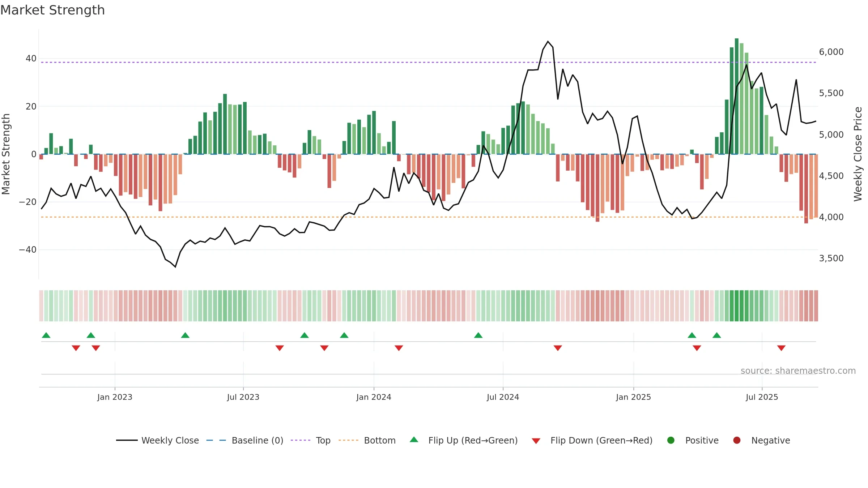Click the flip-down marker just after Jan 2024
The width and height of the screenshot is (868, 488).
[x=399, y=348]
